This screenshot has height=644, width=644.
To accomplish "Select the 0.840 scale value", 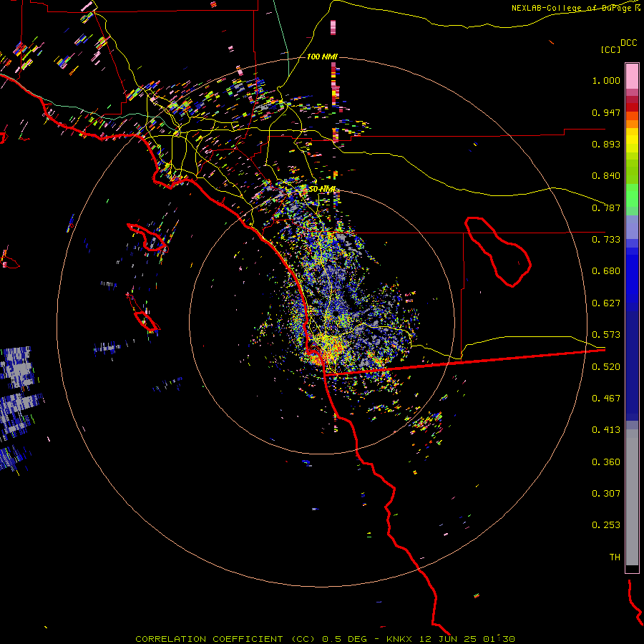I will [x=606, y=176].
